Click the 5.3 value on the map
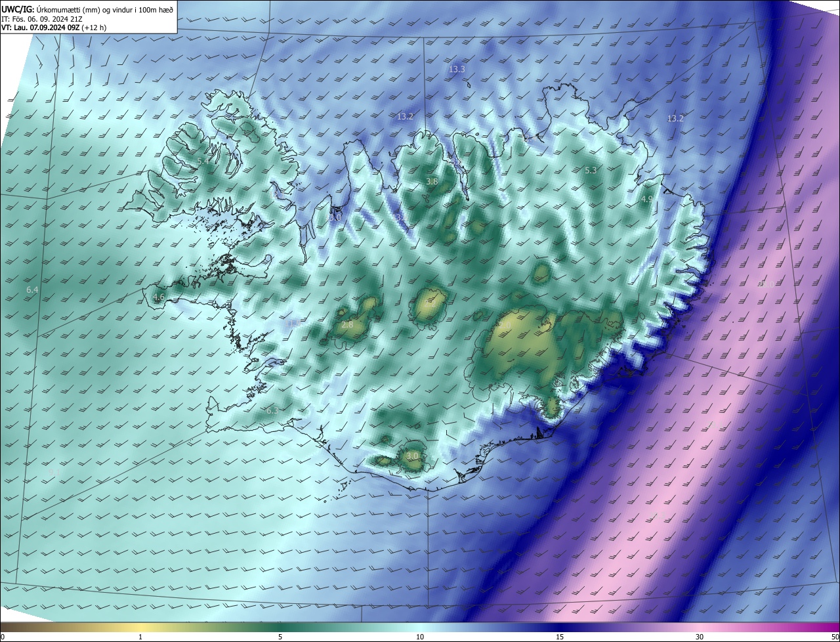 point(591,170)
